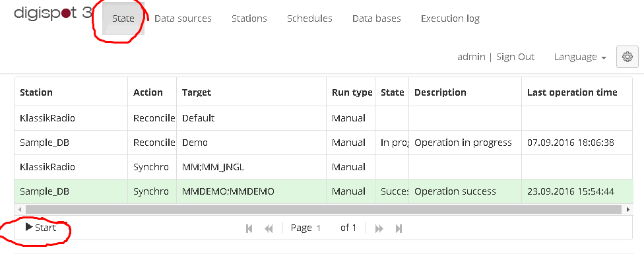
Task: Click the admin user link
Action: point(471,57)
